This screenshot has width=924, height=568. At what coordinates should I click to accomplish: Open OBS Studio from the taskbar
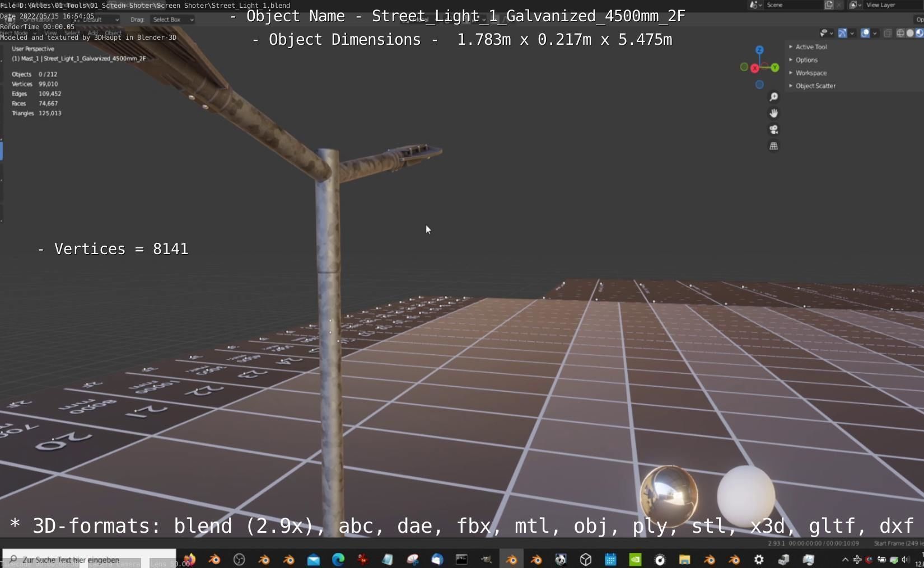pyautogui.click(x=239, y=559)
